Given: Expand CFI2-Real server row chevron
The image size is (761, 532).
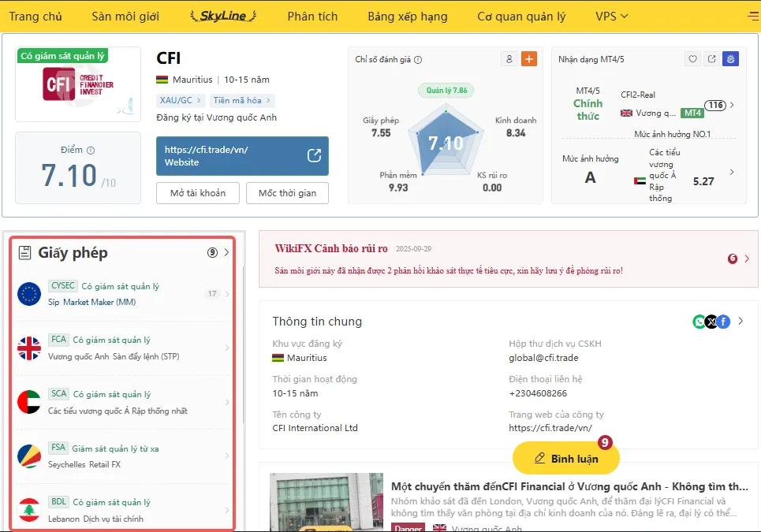Looking at the screenshot, I should (x=731, y=106).
